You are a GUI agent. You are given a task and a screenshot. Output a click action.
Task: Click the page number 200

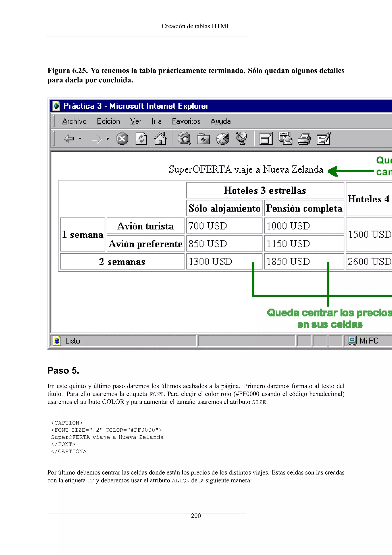196,516
